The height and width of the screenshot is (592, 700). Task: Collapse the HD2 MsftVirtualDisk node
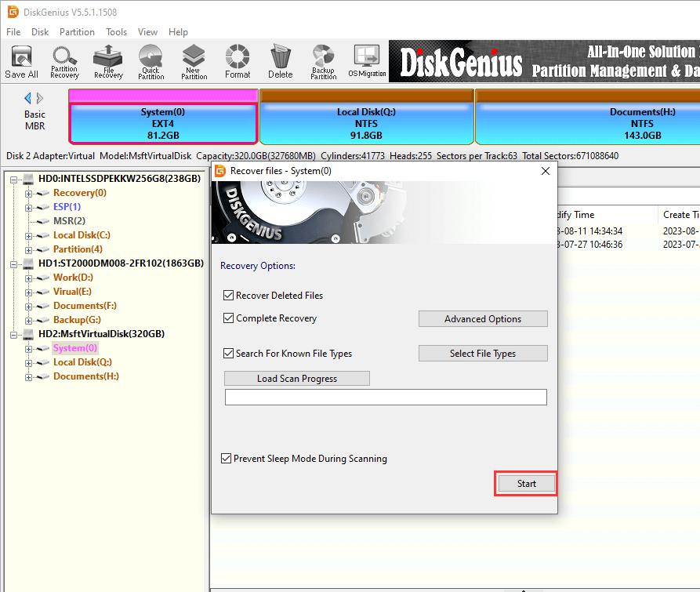click(x=15, y=334)
